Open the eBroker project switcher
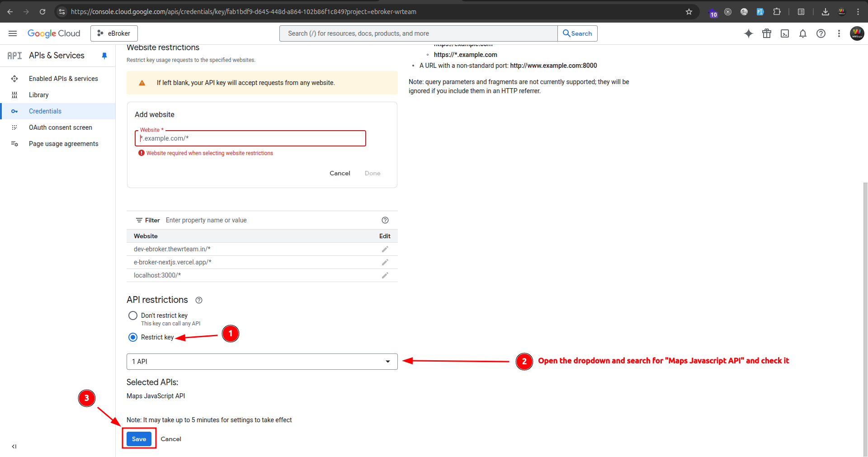The image size is (868, 457). (x=113, y=33)
